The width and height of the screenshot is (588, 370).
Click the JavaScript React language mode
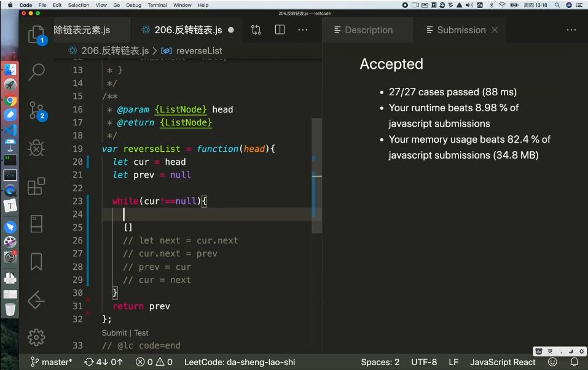pos(503,362)
